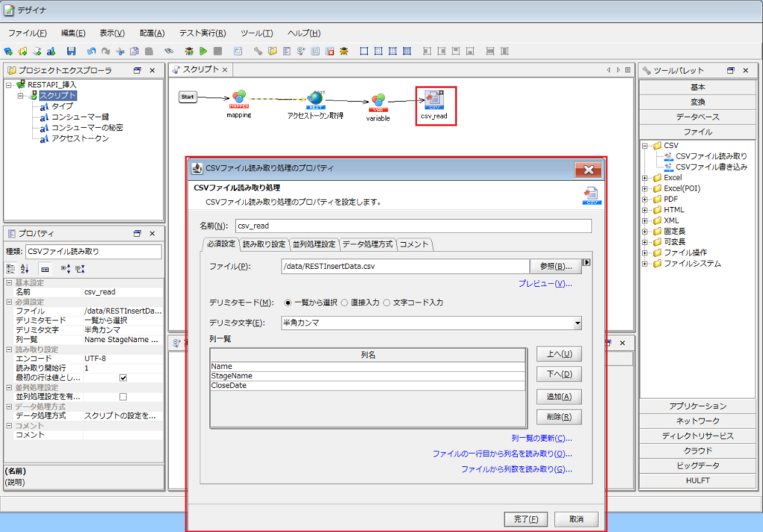Click the CSVファイル読み取り icon in tool palette

point(668,156)
